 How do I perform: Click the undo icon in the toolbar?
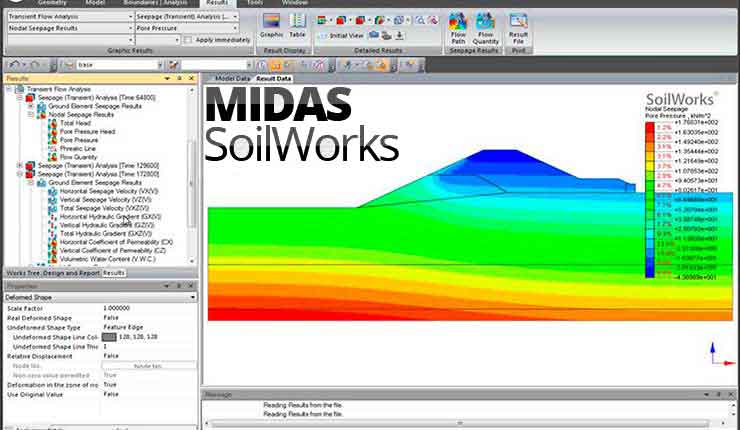point(14,65)
